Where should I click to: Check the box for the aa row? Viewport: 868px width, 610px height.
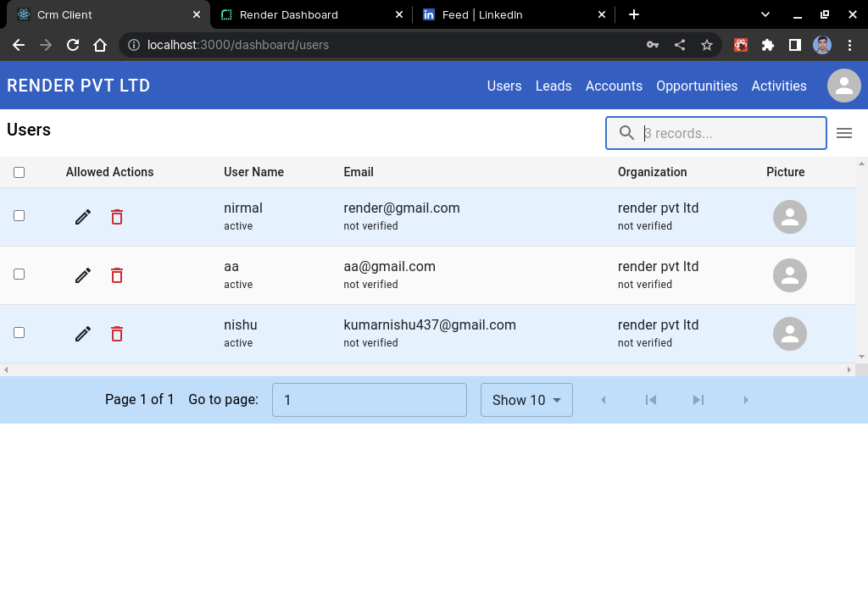[19, 274]
